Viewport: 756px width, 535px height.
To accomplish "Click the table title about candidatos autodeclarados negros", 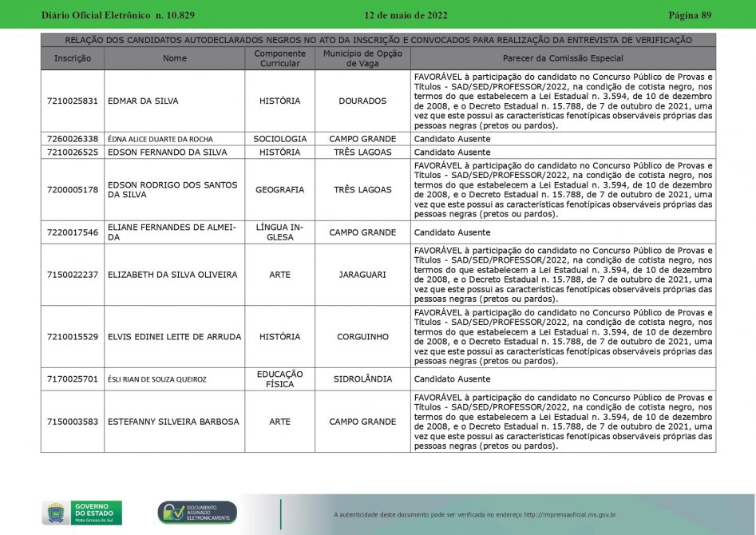I will pyautogui.click(x=378, y=40).
